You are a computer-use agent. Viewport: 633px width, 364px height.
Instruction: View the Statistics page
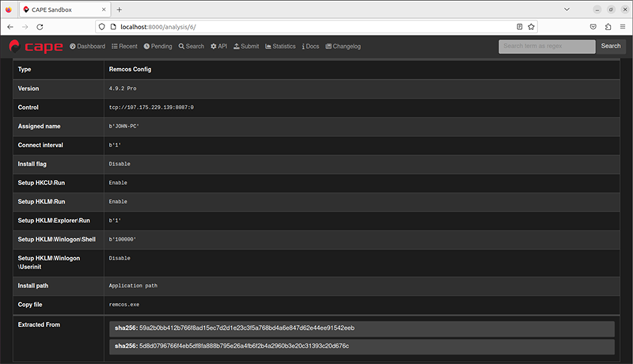[x=280, y=47]
